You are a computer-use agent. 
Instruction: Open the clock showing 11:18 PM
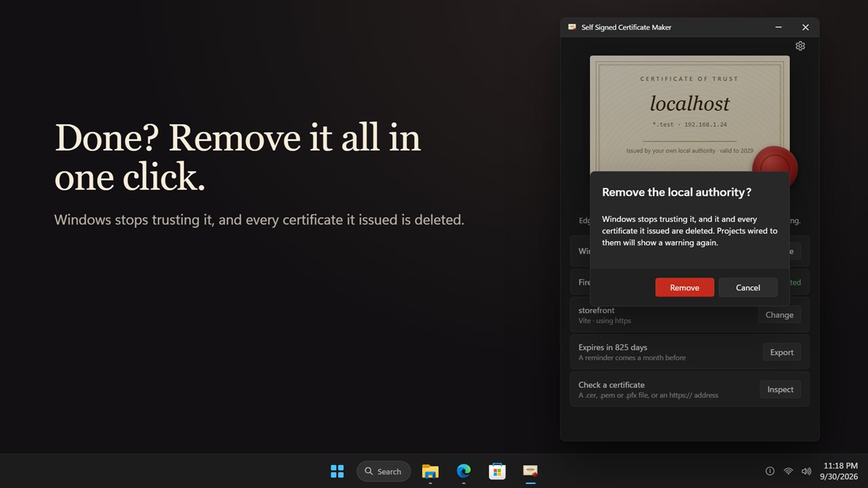click(839, 471)
